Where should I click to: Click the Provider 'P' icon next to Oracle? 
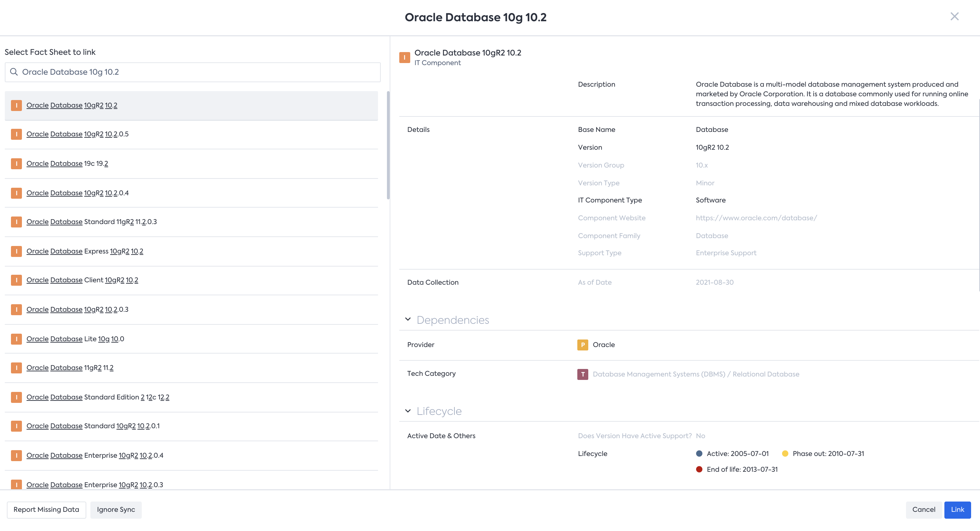coord(582,345)
